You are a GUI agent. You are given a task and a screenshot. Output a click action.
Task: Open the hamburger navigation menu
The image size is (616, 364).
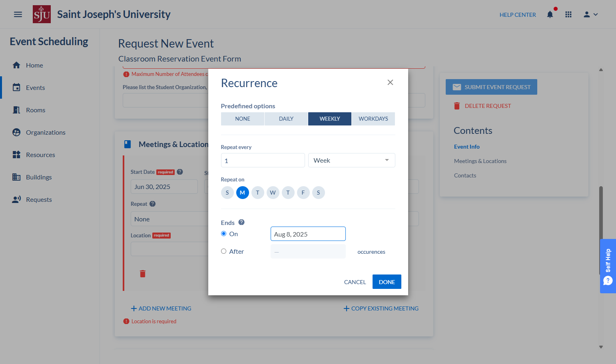click(18, 14)
